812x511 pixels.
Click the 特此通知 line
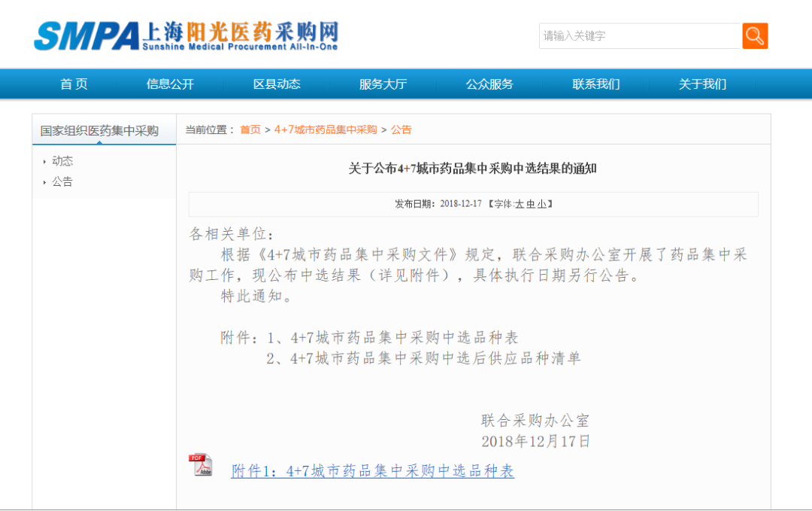(256, 296)
